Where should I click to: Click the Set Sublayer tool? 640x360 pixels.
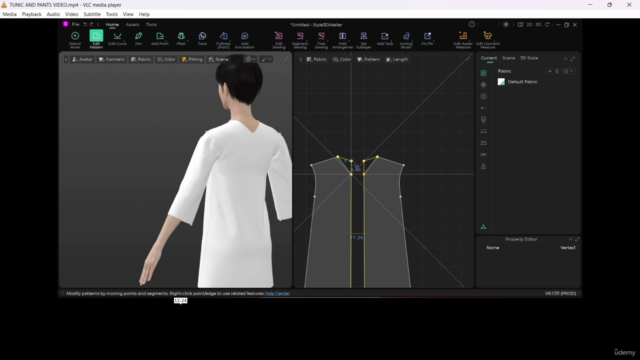pyautogui.click(x=364, y=40)
